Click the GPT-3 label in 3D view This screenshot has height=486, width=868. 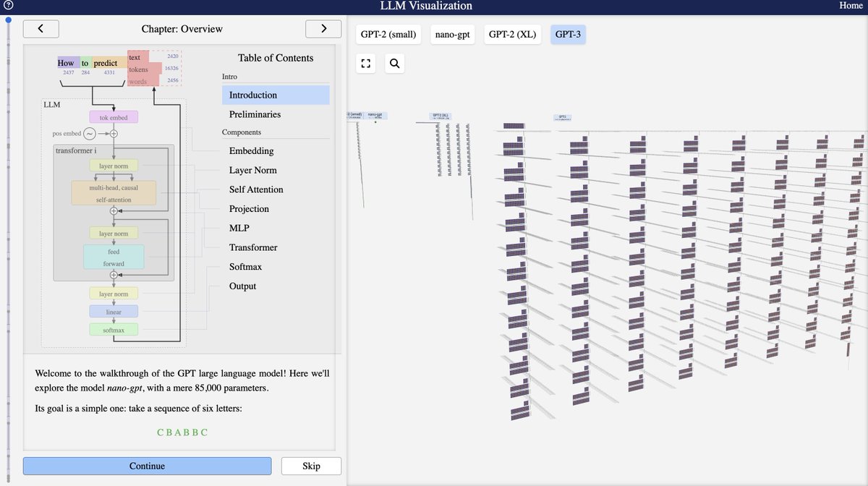pos(562,116)
